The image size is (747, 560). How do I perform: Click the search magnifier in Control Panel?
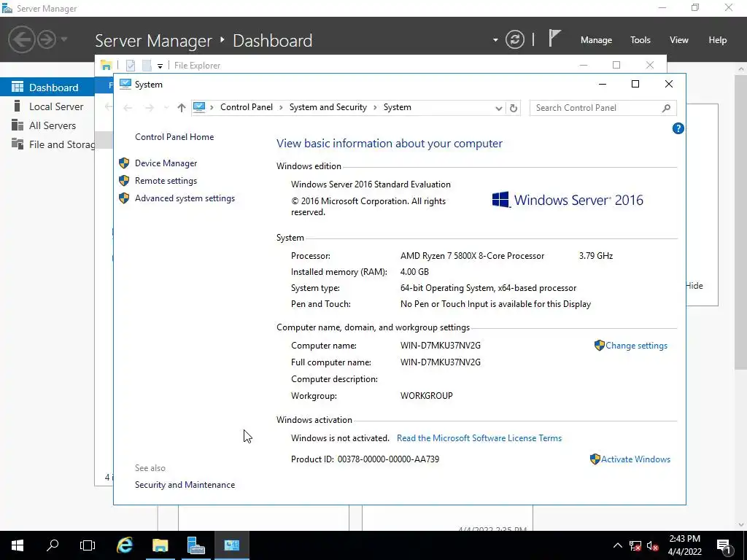666,108
